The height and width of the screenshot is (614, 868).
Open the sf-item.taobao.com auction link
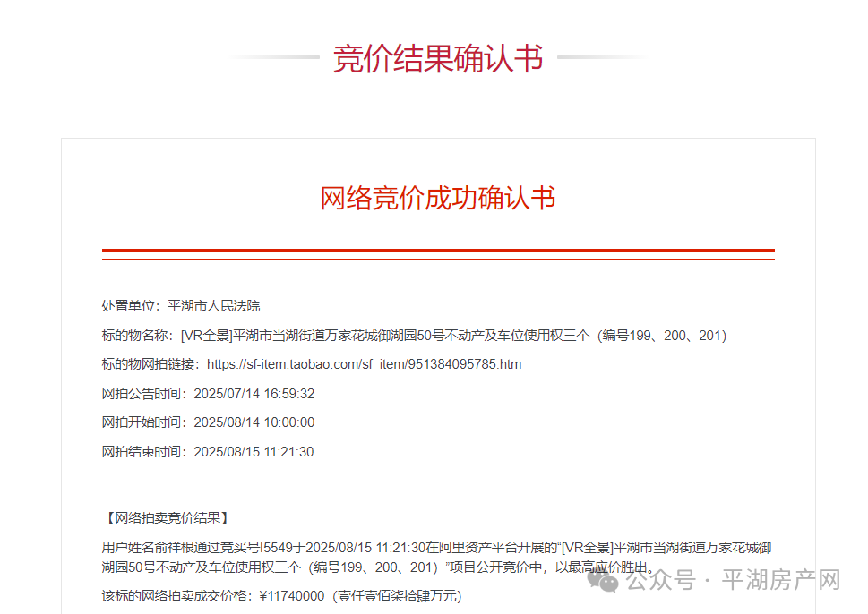[x=364, y=364]
